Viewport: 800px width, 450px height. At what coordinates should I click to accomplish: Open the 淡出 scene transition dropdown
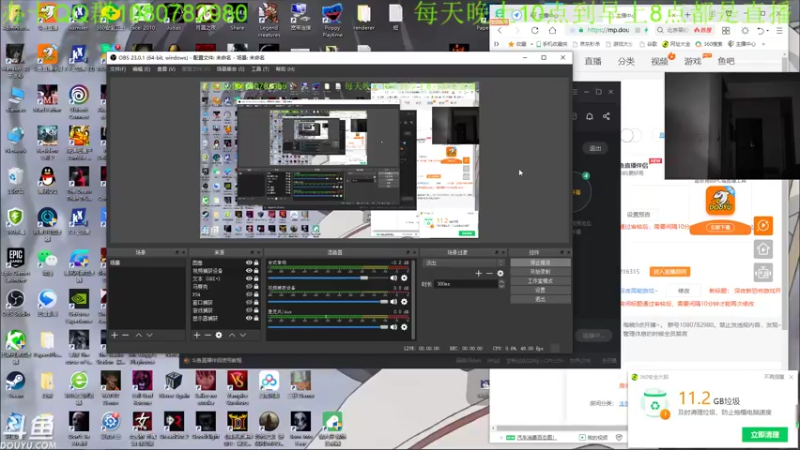463,263
